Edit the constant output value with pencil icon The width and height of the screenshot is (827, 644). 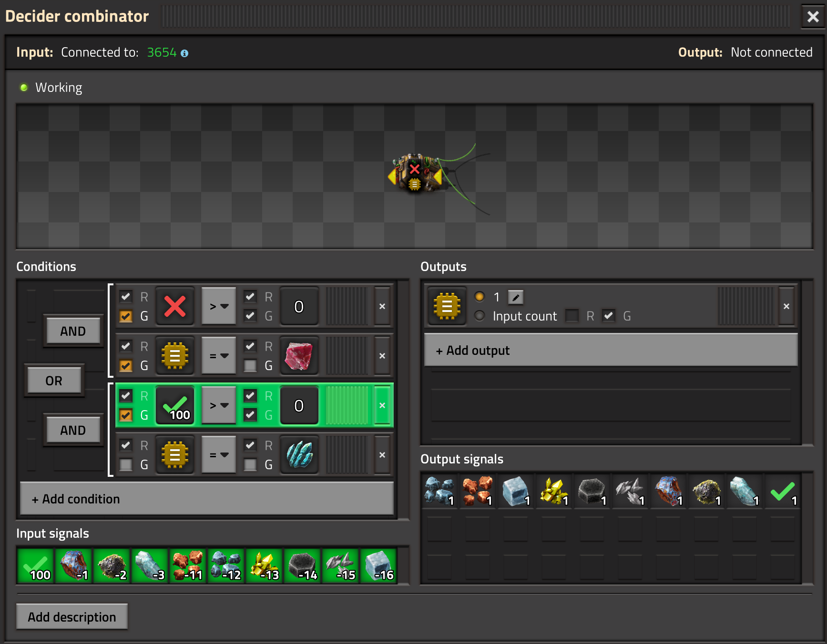516,297
